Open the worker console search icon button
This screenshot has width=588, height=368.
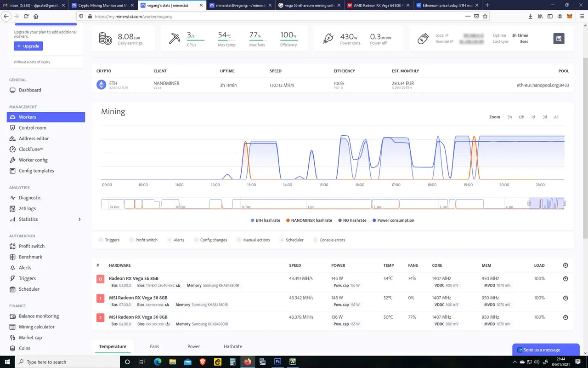pyautogui.click(x=559, y=39)
